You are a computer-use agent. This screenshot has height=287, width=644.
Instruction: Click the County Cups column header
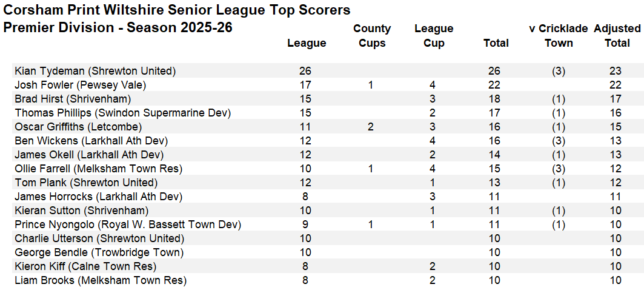point(372,36)
